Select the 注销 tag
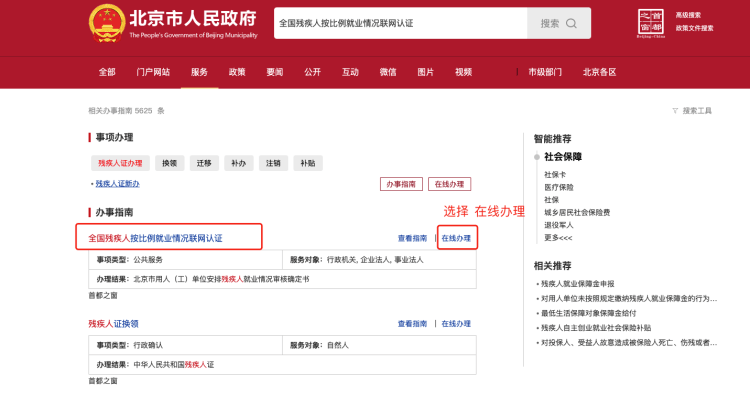 [x=273, y=163]
